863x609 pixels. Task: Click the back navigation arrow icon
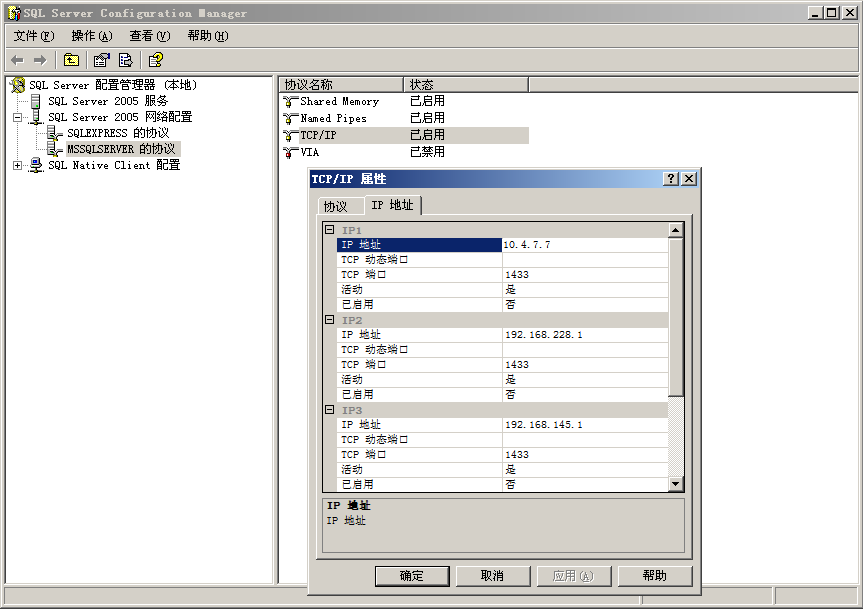pyautogui.click(x=16, y=59)
